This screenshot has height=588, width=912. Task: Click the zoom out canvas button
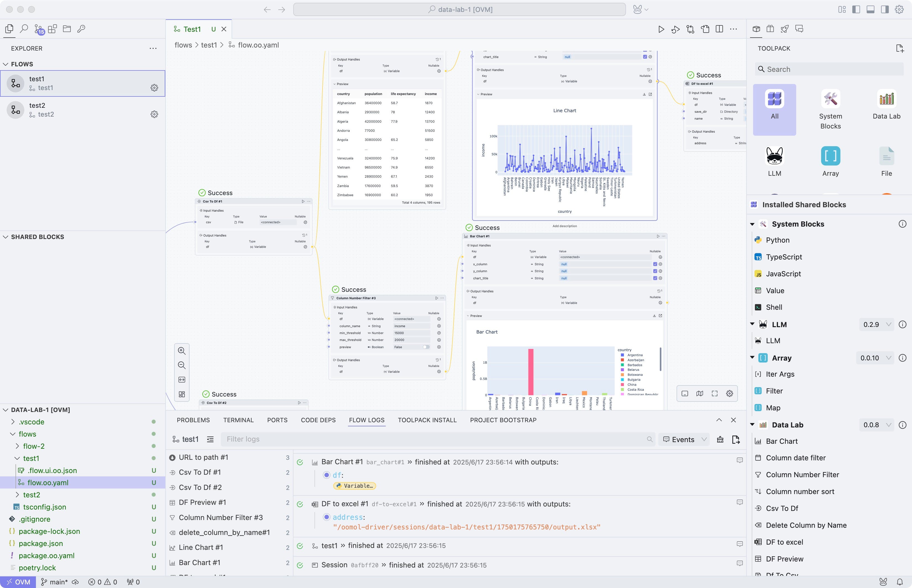pos(182,365)
